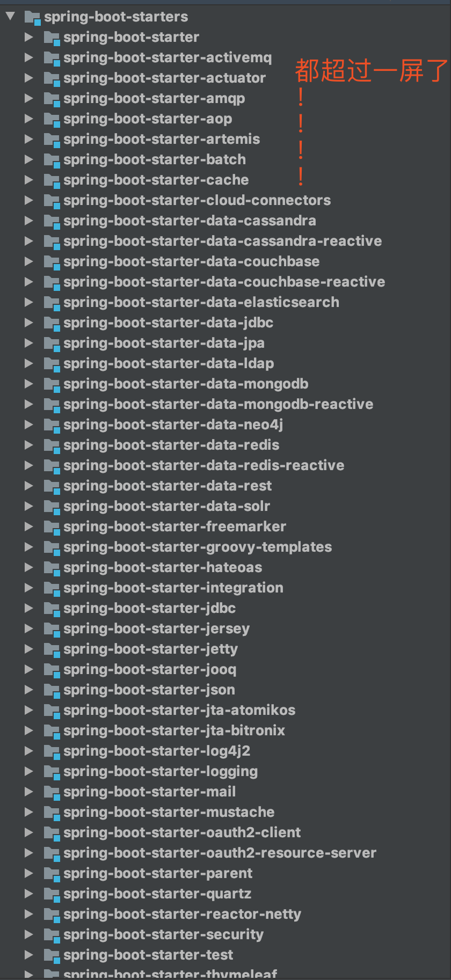451x980 pixels.
Task: Click the spring-boot-starter-actuator folder icon
Action: (x=52, y=79)
